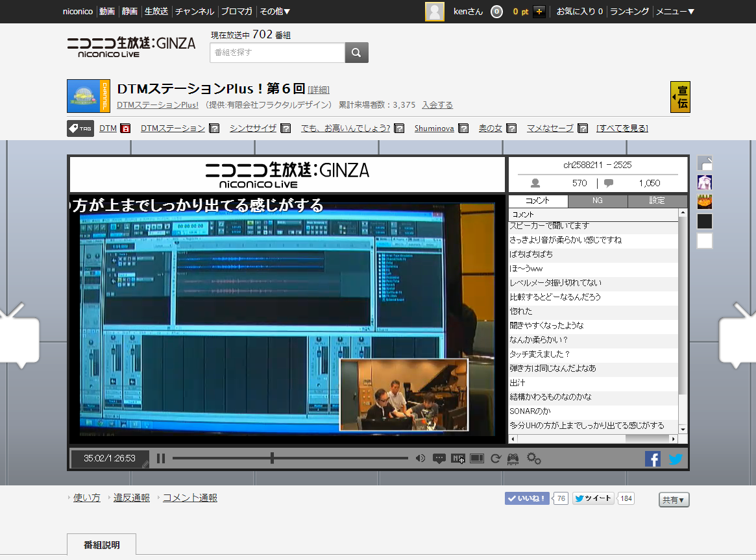Add points with plus button

[539, 12]
